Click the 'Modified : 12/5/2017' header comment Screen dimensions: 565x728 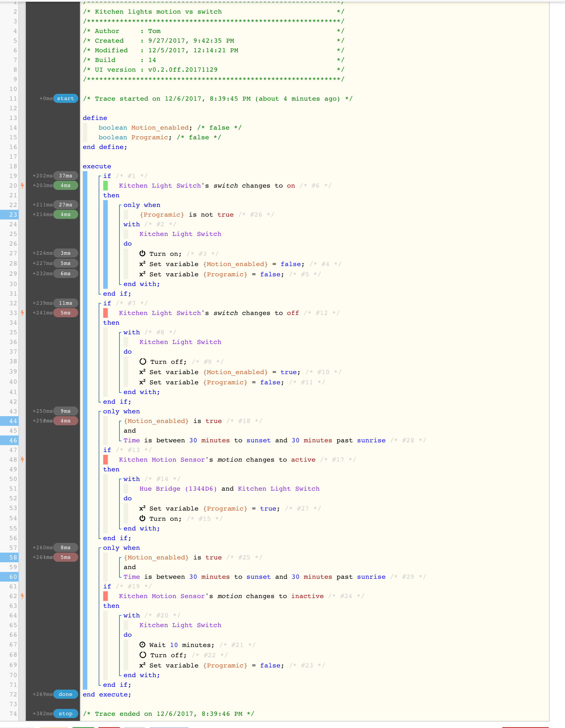pyautogui.click(x=214, y=50)
